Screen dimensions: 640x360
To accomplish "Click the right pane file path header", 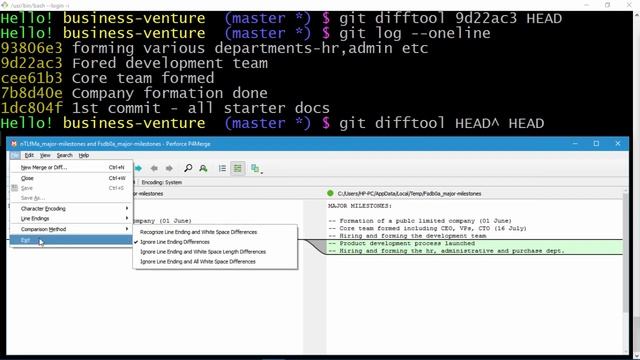I will (409, 193).
